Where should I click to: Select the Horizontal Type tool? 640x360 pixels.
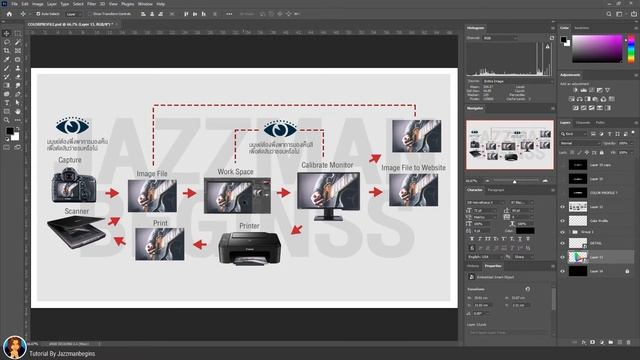[7, 103]
